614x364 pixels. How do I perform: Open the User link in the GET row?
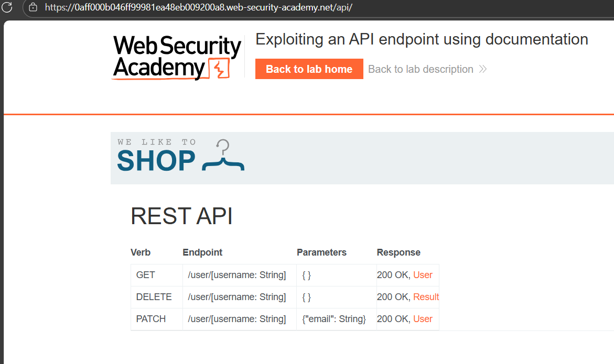click(424, 274)
